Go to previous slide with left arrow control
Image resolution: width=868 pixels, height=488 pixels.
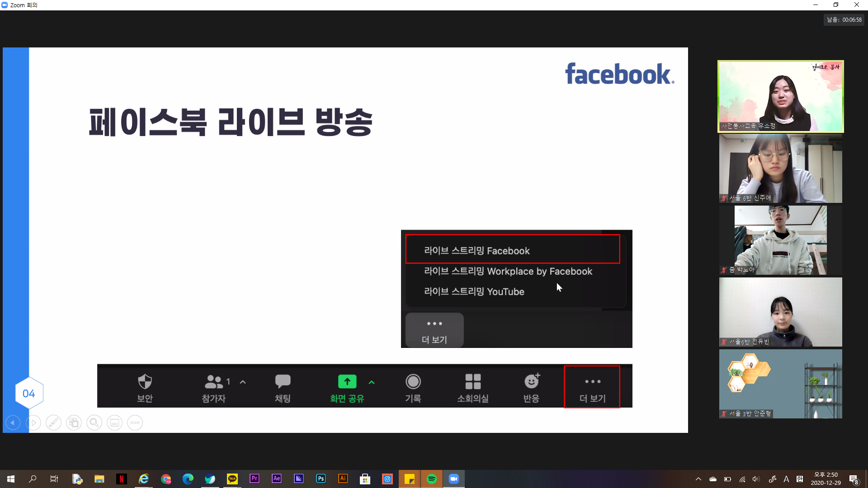coord(13,423)
